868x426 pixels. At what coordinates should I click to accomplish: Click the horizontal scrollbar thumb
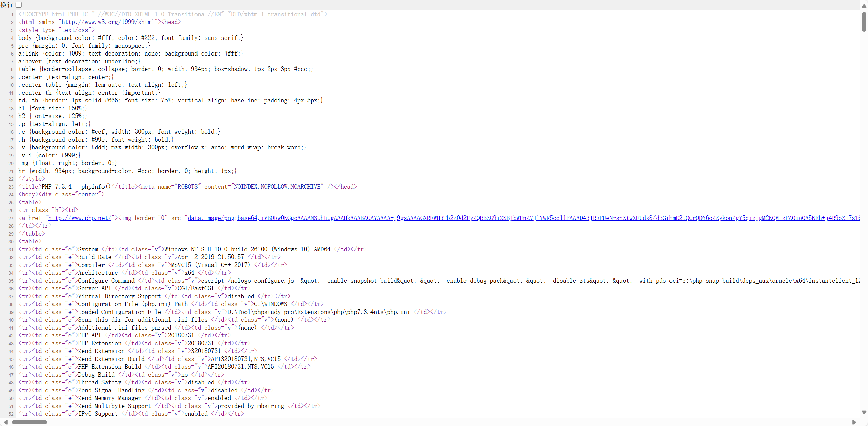point(30,422)
